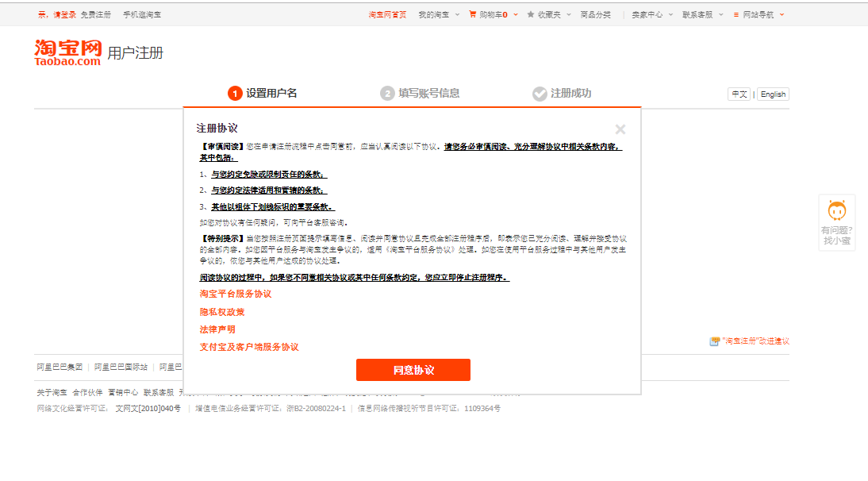Click 增值电信业务经营许可证 浙B2-20080224-1 text
The height and width of the screenshot is (481, 868).
(x=271, y=409)
